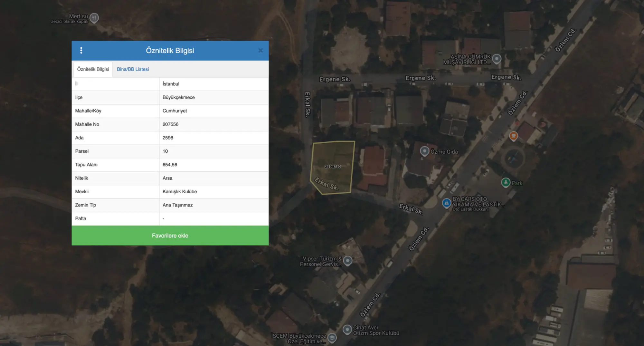This screenshot has height=346, width=644.
Task: Close the Öznitelik Bilgisi dialog
Action: coord(260,50)
